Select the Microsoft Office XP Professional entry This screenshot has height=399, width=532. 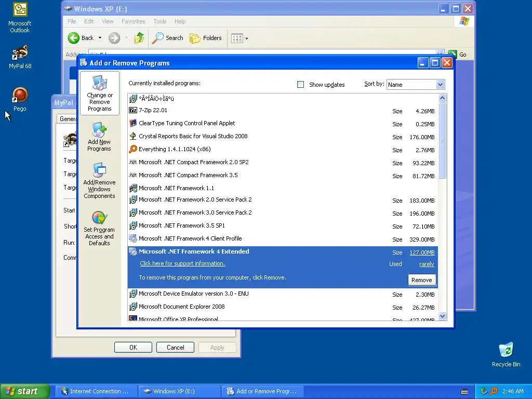click(283, 318)
